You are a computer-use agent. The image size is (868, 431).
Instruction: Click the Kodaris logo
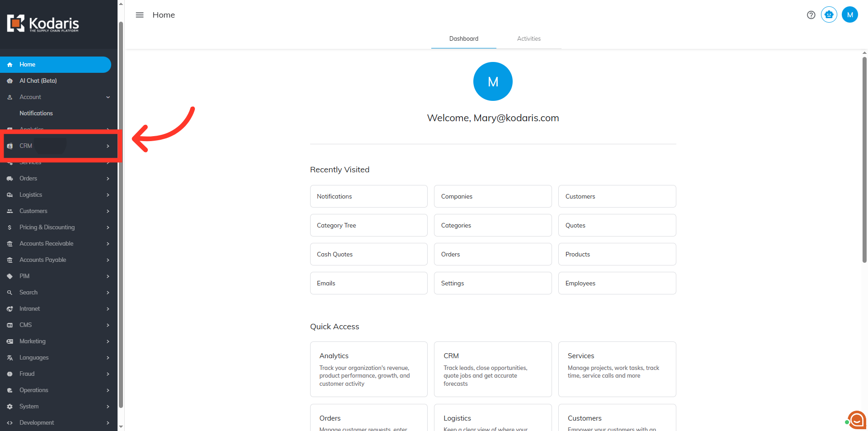[43, 24]
